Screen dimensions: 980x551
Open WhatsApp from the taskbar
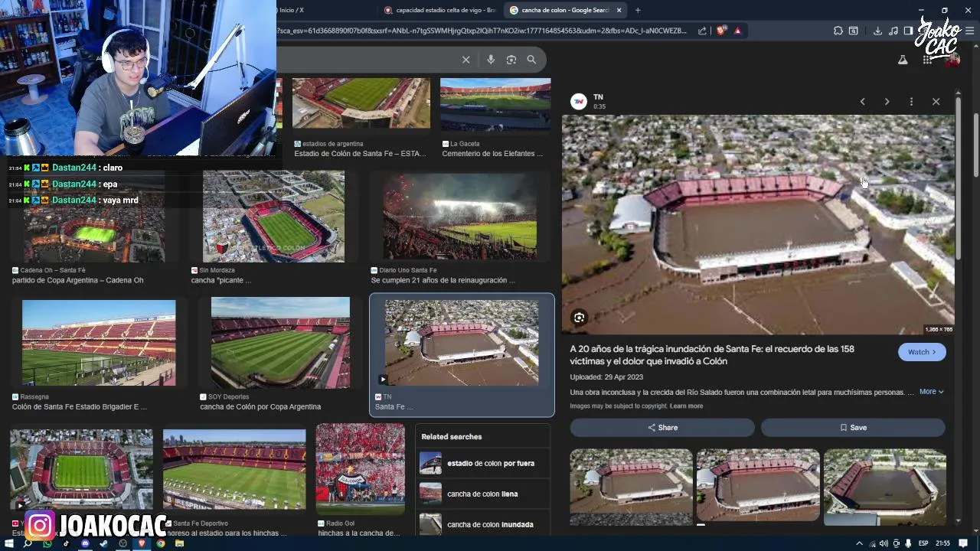tap(47, 543)
